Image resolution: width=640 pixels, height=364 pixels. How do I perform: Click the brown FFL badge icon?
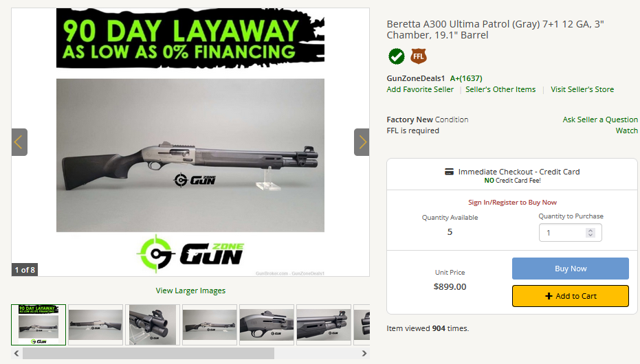(x=419, y=56)
